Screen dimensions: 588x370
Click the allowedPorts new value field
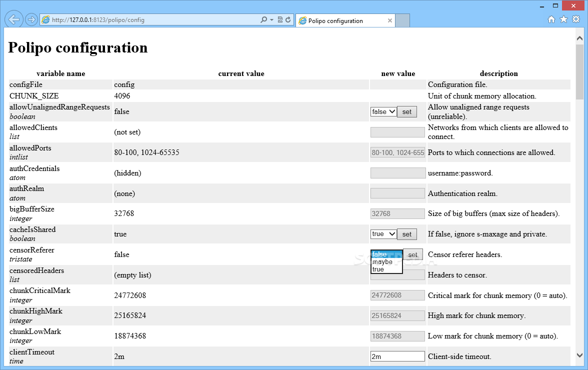397,152
